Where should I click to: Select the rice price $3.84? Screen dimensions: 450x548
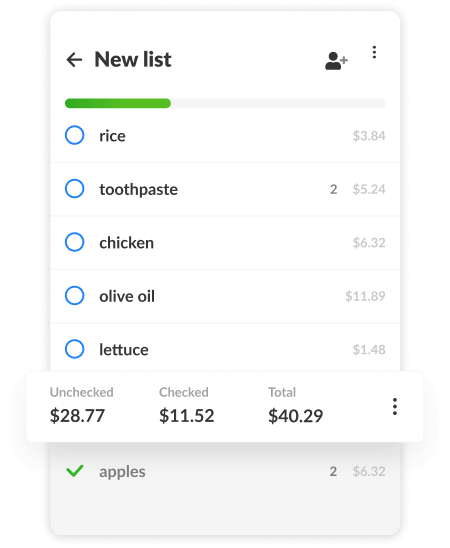pyautogui.click(x=369, y=136)
